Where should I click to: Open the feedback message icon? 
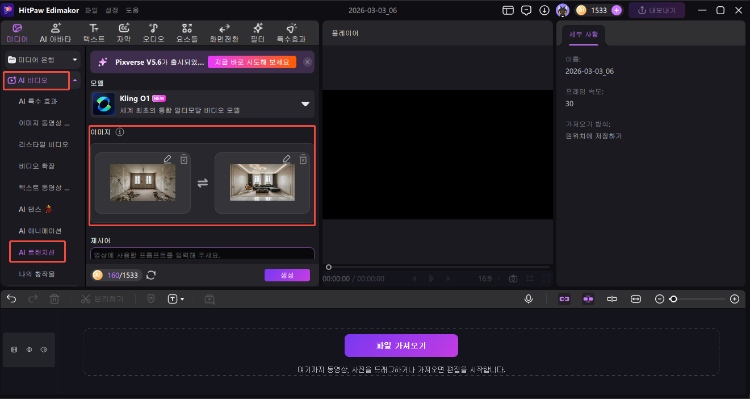tap(526, 10)
